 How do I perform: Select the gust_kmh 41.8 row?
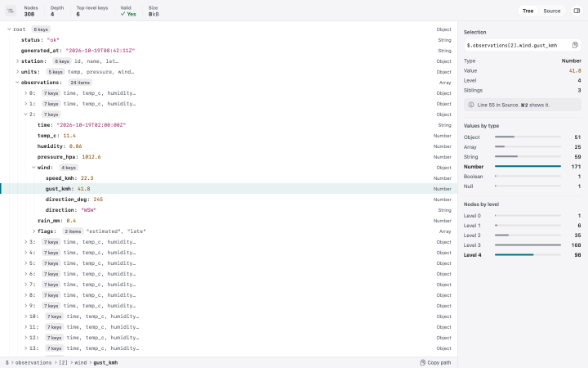click(x=229, y=189)
